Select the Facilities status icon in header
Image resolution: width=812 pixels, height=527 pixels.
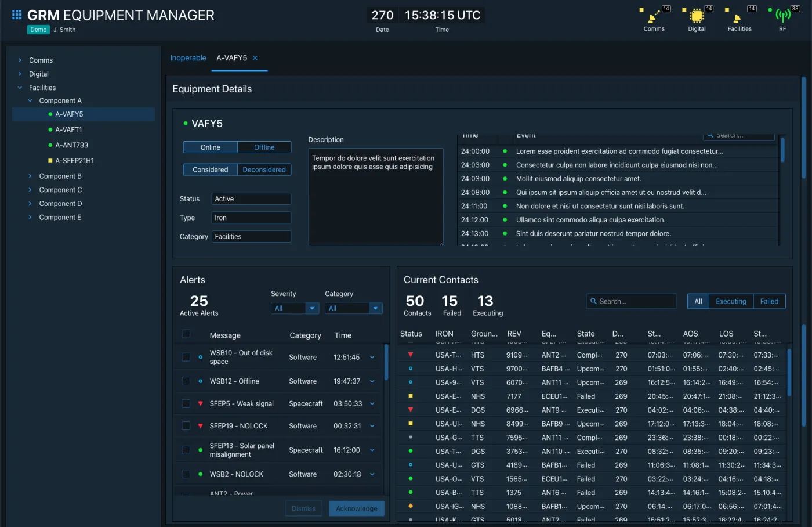tap(738, 17)
